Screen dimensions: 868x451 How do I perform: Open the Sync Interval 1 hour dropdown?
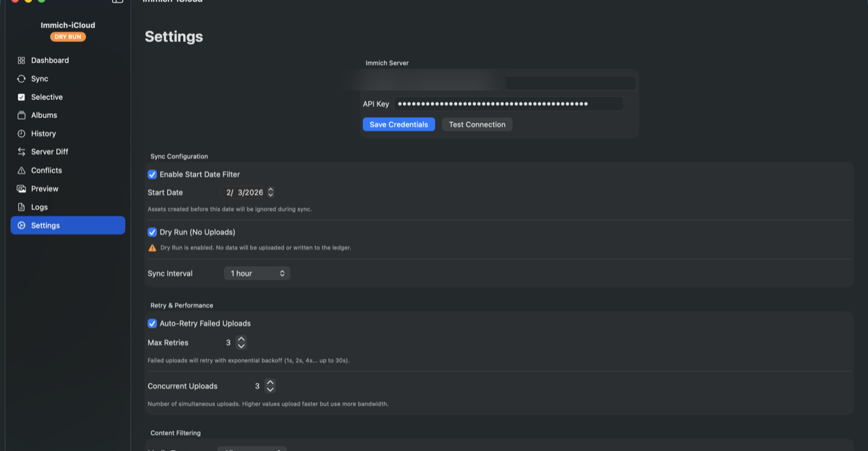(257, 274)
